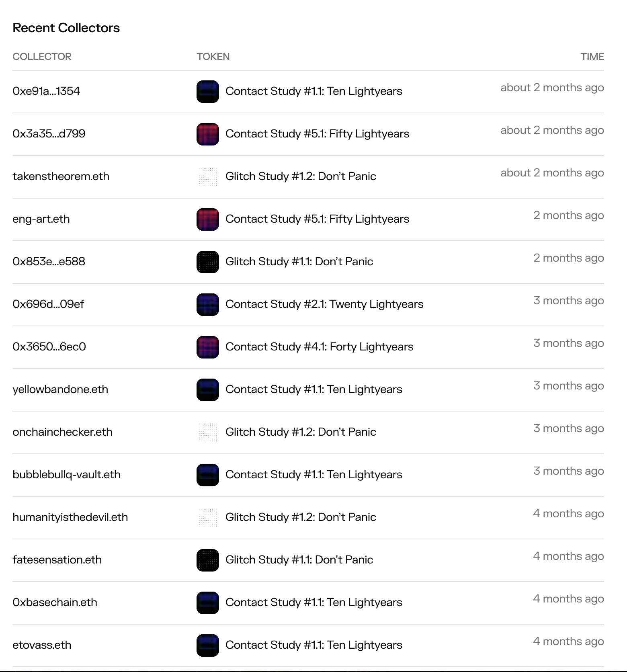Screen dimensions: 627x672
Task: Open the Contact Study #4.1: Forty Lightyears link
Action: 319,347
